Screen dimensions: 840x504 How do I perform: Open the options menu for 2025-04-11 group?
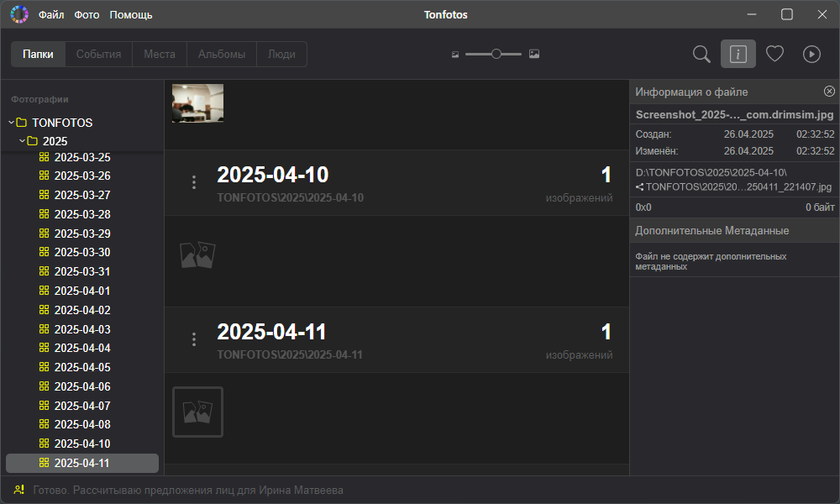click(x=194, y=339)
